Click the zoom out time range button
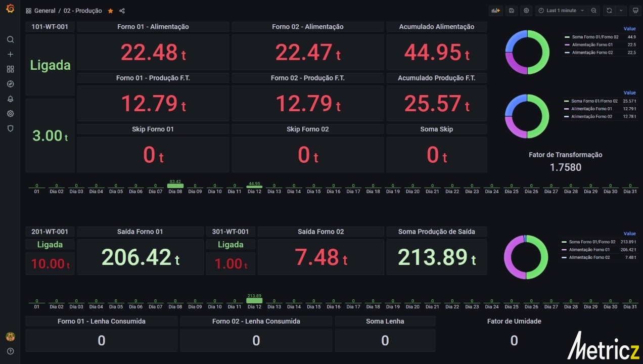643x364 pixels. (x=594, y=11)
